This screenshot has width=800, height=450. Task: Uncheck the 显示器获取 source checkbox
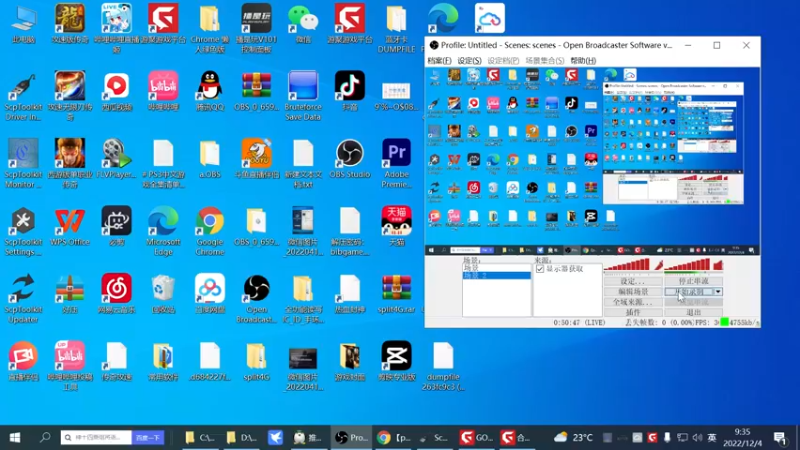(x=540, y=269)
